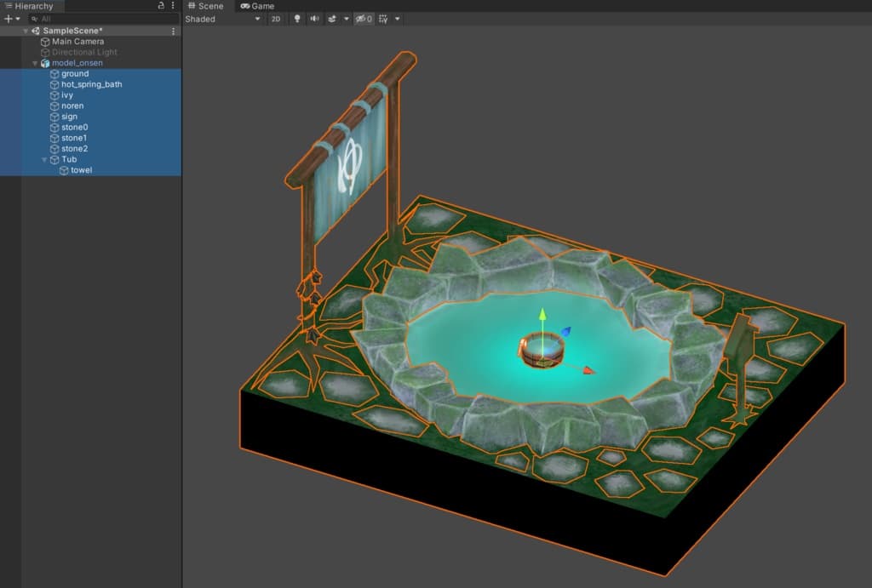Screen dimensions: 872x588
Task: Click the scene grid visibility icon
Action: click(x=383, y=19)
